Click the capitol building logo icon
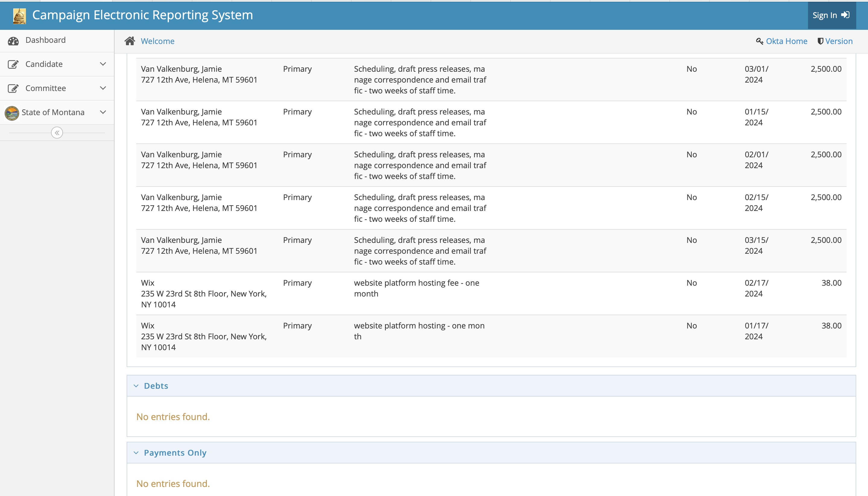Screen dimensions: 868x496 click(19, 16)
